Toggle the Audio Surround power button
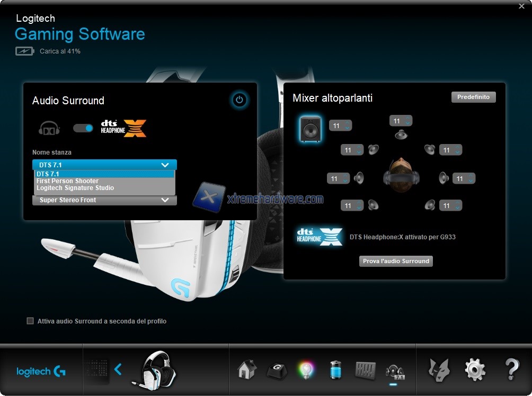 pos(240,100)
